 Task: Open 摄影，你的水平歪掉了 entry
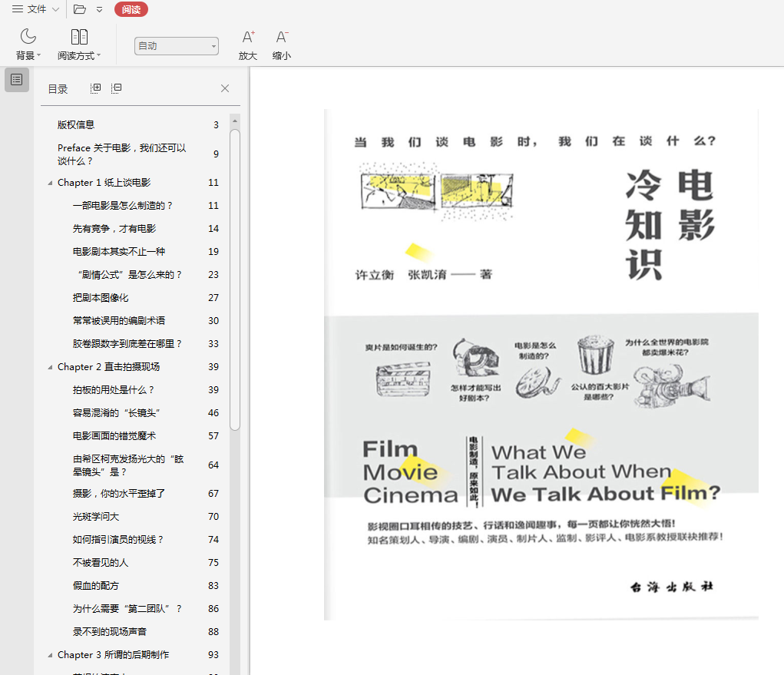coord(119,494)
